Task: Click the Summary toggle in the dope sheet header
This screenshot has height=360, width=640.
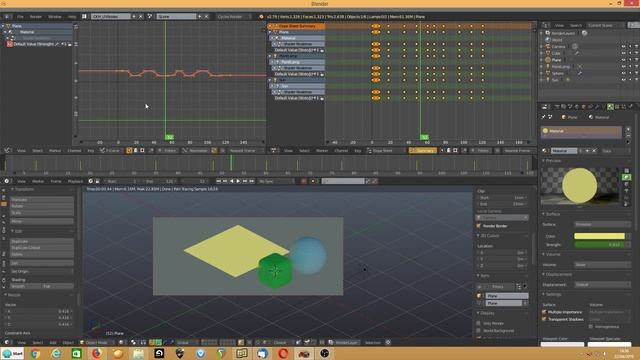Action: click(x=423, y=151)
